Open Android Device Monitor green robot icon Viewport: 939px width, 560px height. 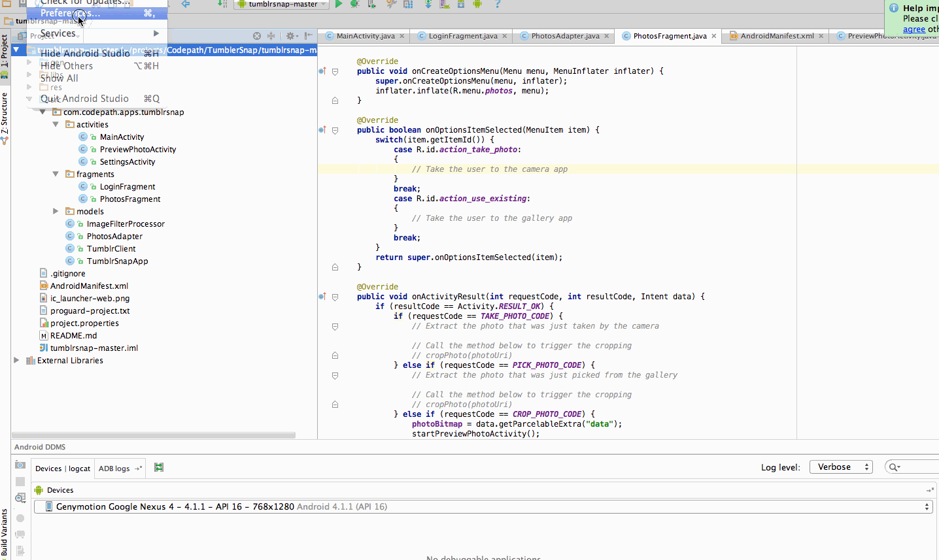pos(477,4)
